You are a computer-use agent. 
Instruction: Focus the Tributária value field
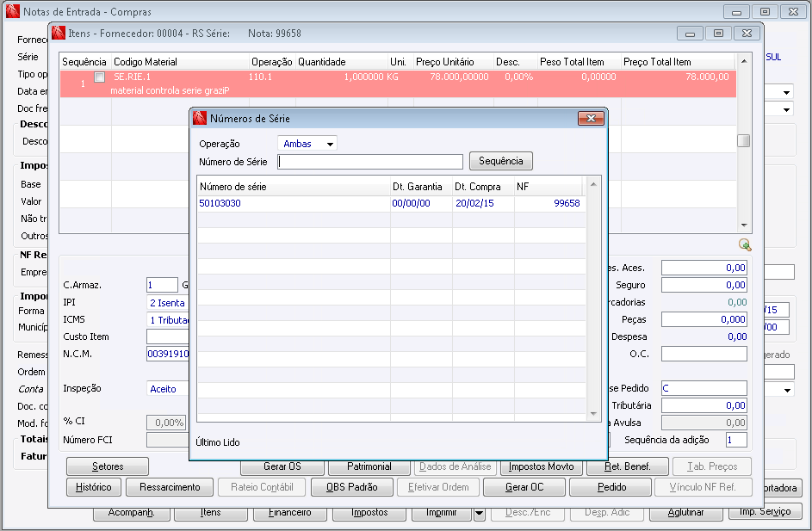pos(704,405)
